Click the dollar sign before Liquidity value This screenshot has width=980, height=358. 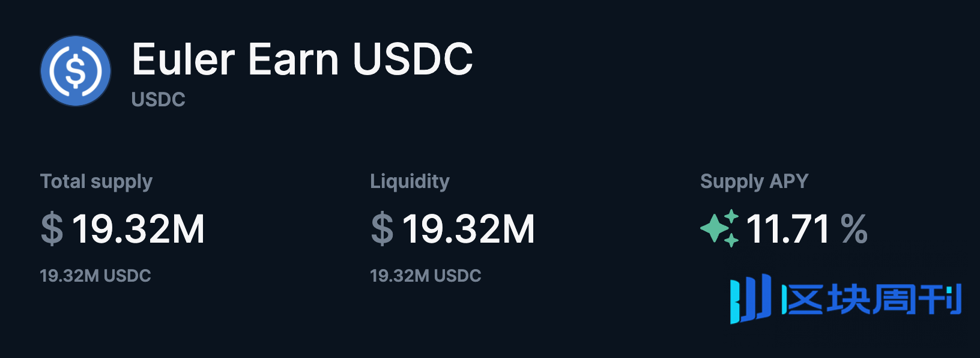[381, 228]
